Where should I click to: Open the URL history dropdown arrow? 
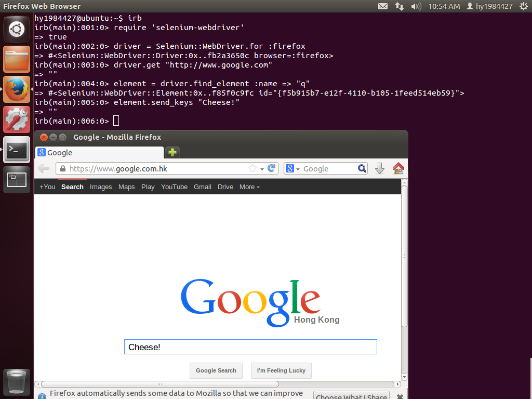262,169
